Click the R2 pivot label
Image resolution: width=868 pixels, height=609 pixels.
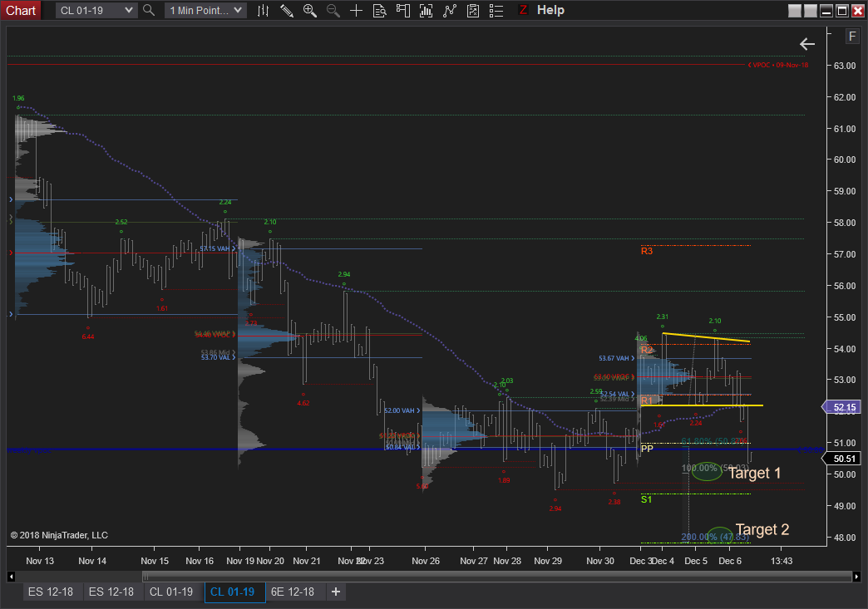pos(647,350)
